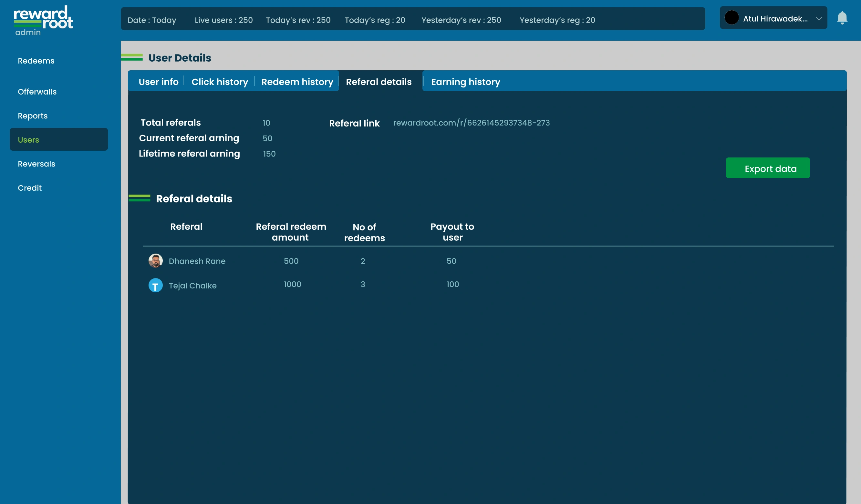Select the Users sidebar entry
861x504 pixels.
[x=28, y=139]
